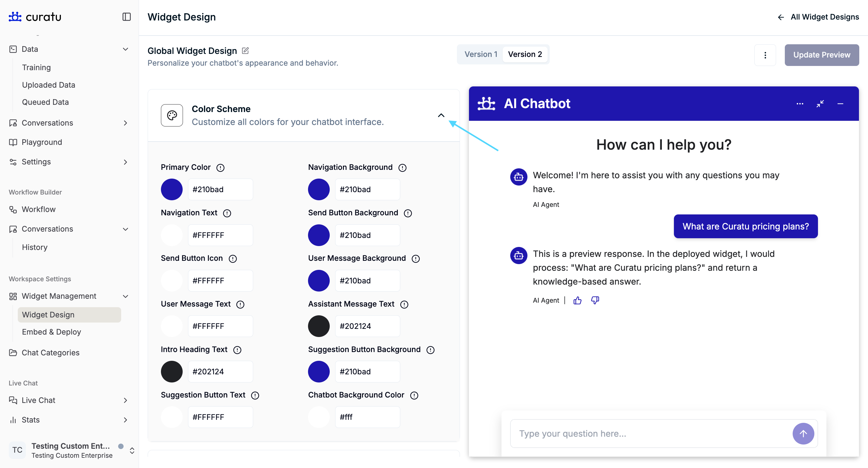Toggle the sidebar collapse icon
868x468 pixels.
click(126, 17)
